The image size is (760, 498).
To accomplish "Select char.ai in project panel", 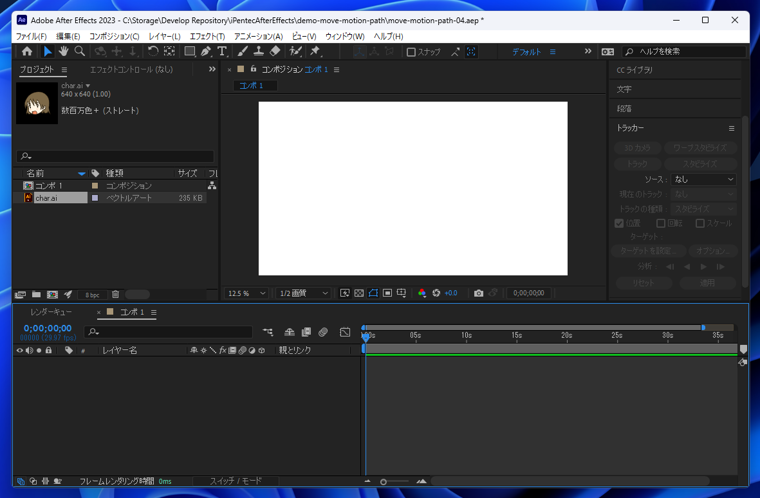I will click(47, 198).
